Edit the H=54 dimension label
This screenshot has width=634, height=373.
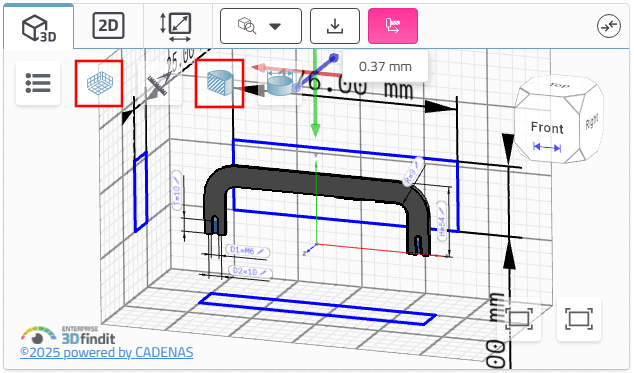coord(442,221)
